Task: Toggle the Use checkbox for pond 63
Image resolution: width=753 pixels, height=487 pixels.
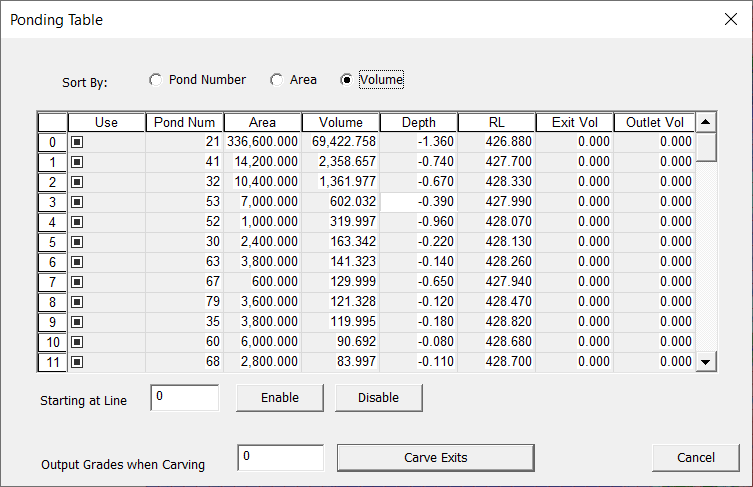Action: (x=77, y=262)
